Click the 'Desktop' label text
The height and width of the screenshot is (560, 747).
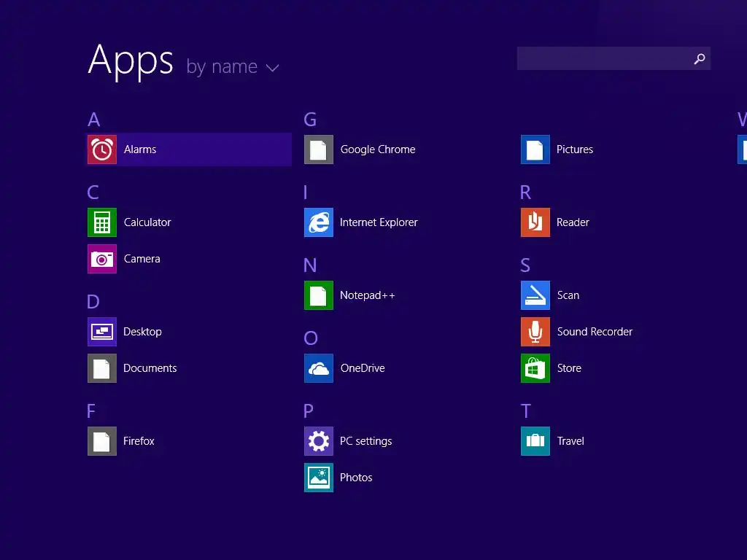pos(142,332)
